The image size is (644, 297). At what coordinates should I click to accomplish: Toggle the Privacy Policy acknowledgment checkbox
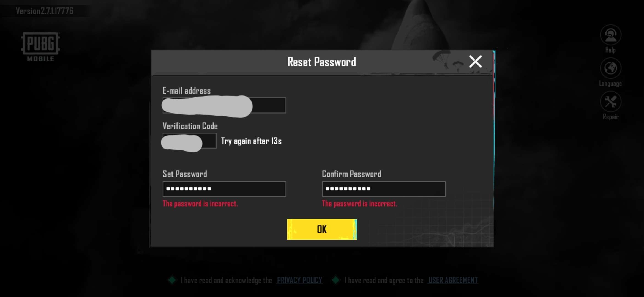172,280
